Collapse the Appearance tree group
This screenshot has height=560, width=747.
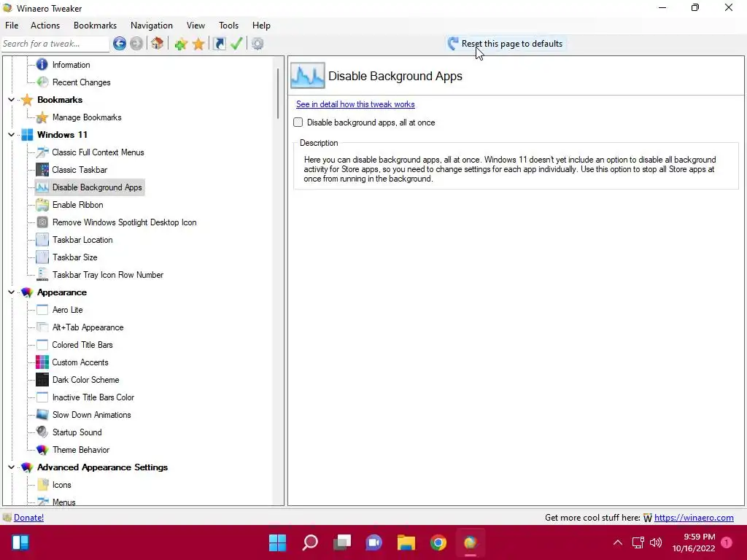click(x=11, y=292)
